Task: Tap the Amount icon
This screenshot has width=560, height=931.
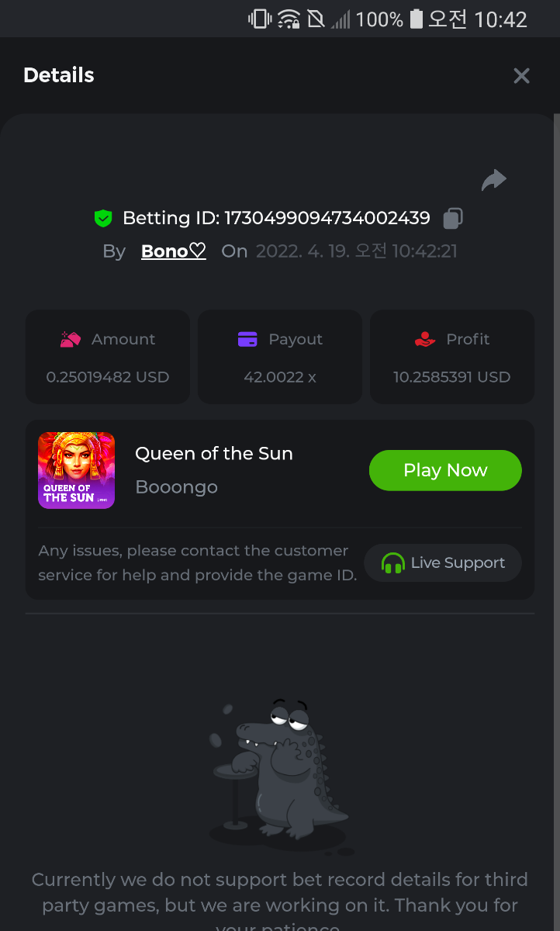Action: point(71,339)
